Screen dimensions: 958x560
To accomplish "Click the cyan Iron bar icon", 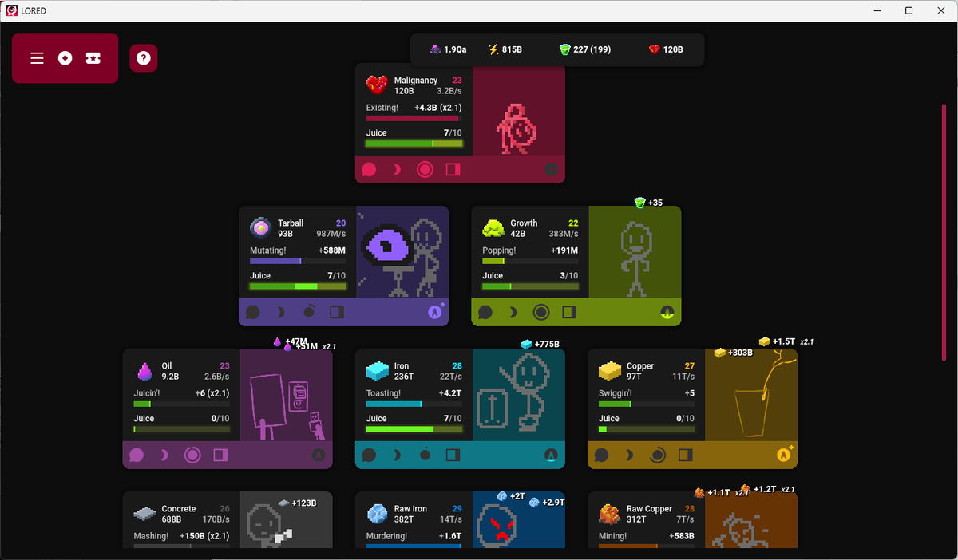I will pyautogui.click(x=377, y=371).
